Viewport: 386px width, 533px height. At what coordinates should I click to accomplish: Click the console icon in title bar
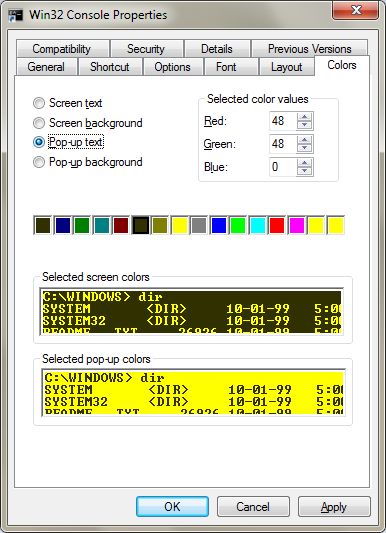click(16, 15)
